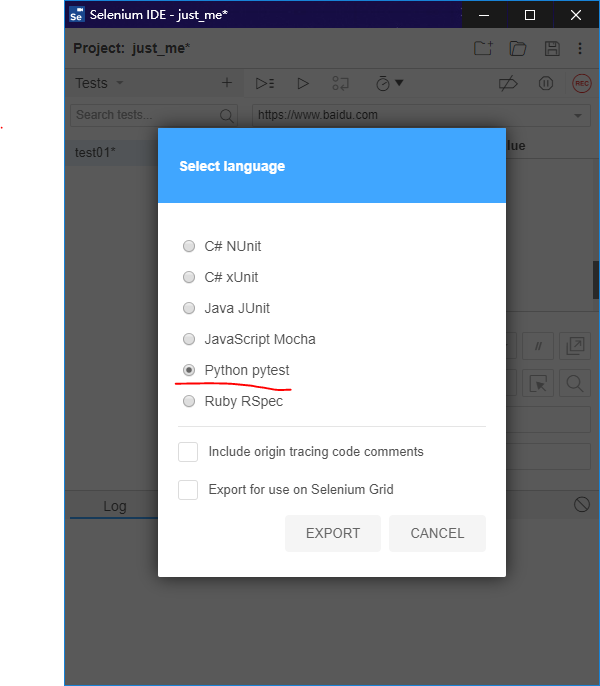Open the three-dot more options menu
This screenshot has width=600, height=686.
pyautogui.click(x=580, y=48)
